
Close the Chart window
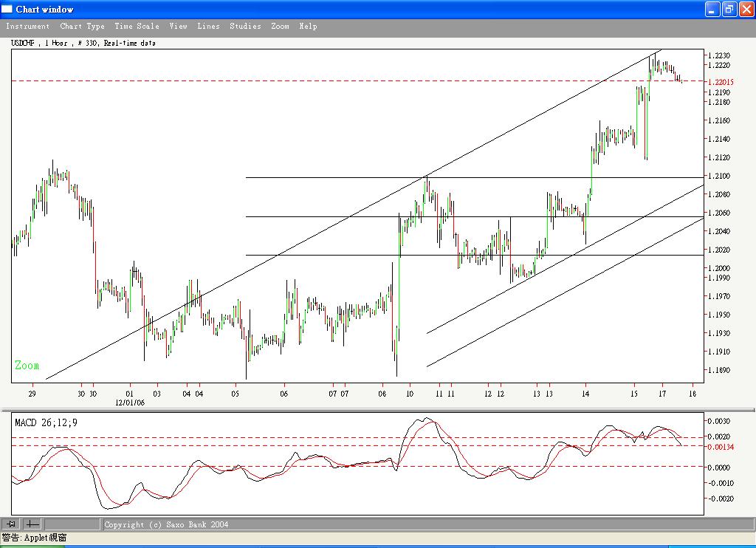[x=746, y=9]
